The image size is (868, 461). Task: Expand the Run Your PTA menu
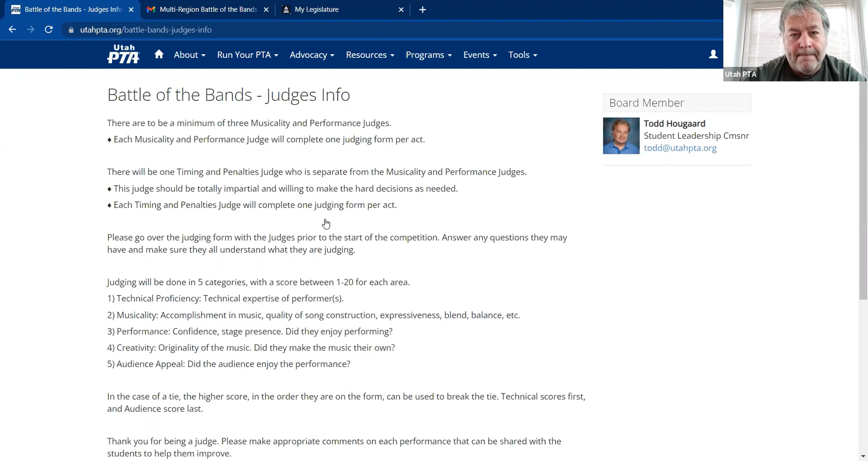pyautogui.click(x=247, y=55)
